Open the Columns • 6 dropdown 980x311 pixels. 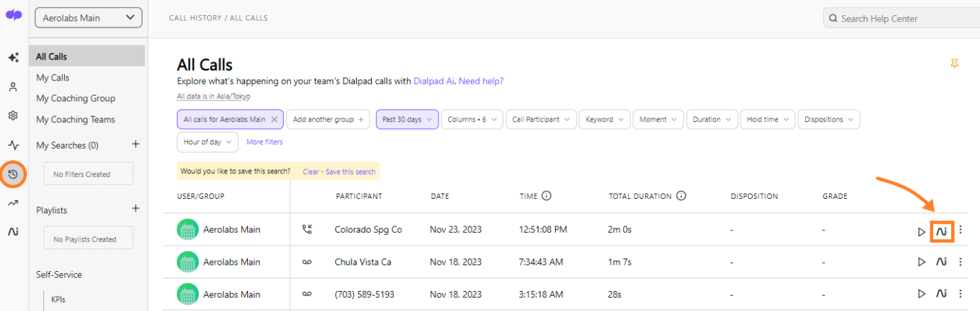coord(472,119)
